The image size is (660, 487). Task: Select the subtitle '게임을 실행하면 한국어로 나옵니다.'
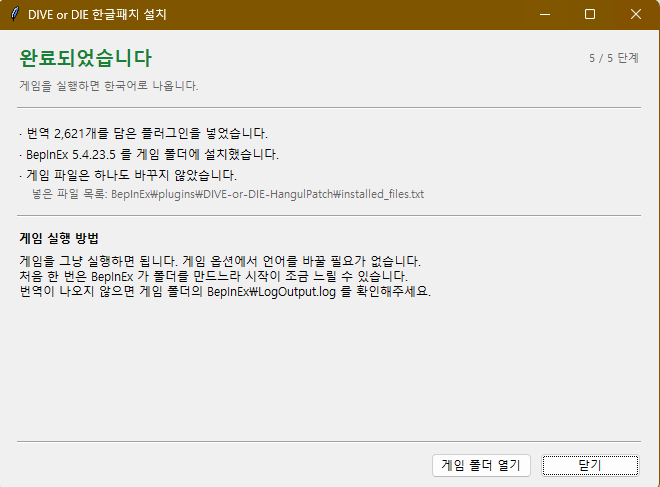[x=109, y=86]
